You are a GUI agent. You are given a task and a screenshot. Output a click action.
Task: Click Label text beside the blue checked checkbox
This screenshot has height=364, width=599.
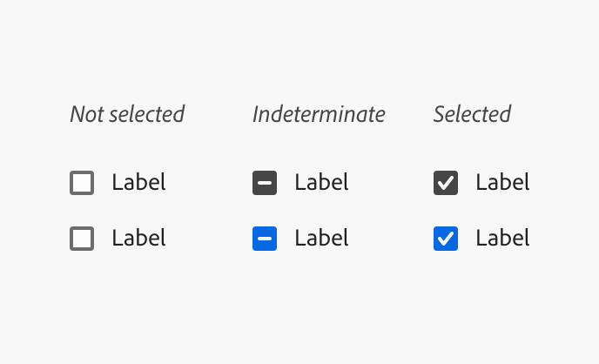[x=502, y=239]
